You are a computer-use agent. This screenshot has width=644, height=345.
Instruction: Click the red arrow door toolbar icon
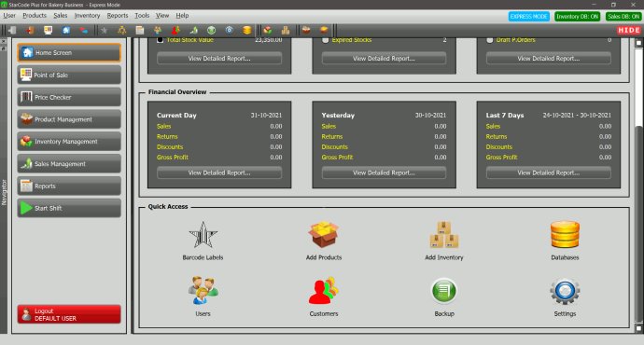(x=30, y=31)
